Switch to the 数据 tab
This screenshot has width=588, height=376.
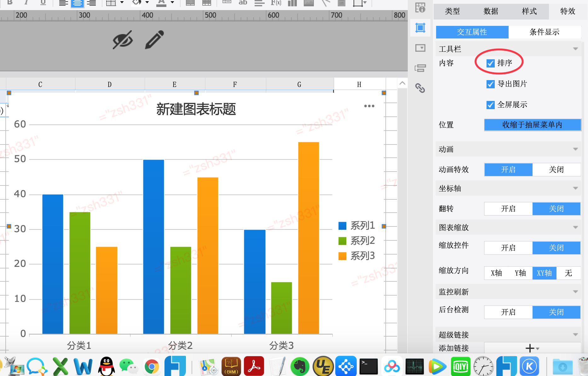[491, 11]
